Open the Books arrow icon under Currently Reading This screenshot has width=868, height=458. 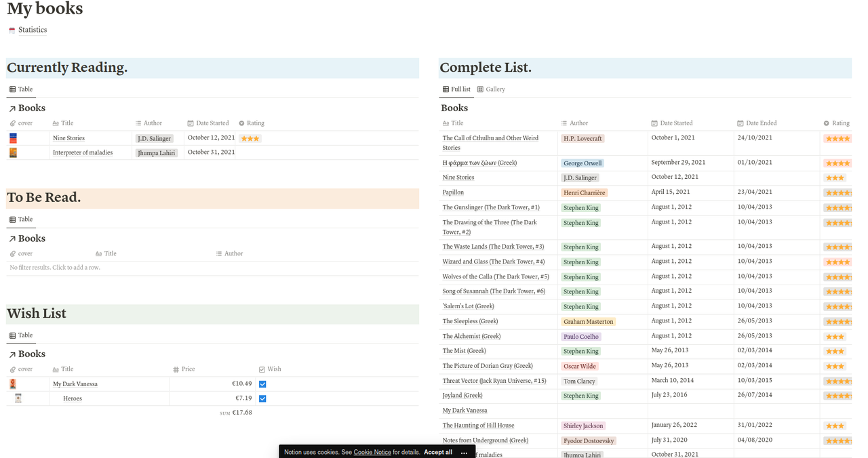click(12, 108)
